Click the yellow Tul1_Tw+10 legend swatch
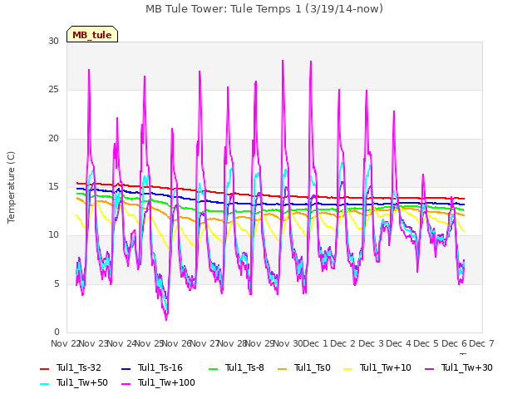 tap(348, 368)
